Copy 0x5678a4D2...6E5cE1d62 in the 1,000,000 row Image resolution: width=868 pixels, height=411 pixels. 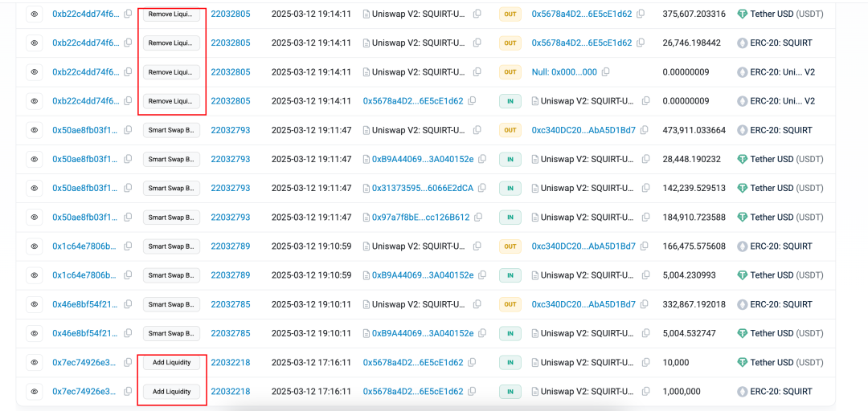[472, 392]
